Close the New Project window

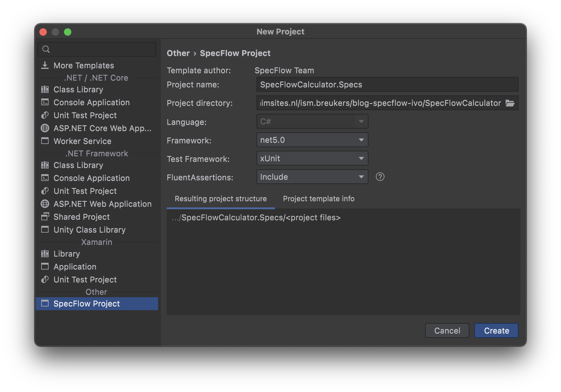click(43, 32)
